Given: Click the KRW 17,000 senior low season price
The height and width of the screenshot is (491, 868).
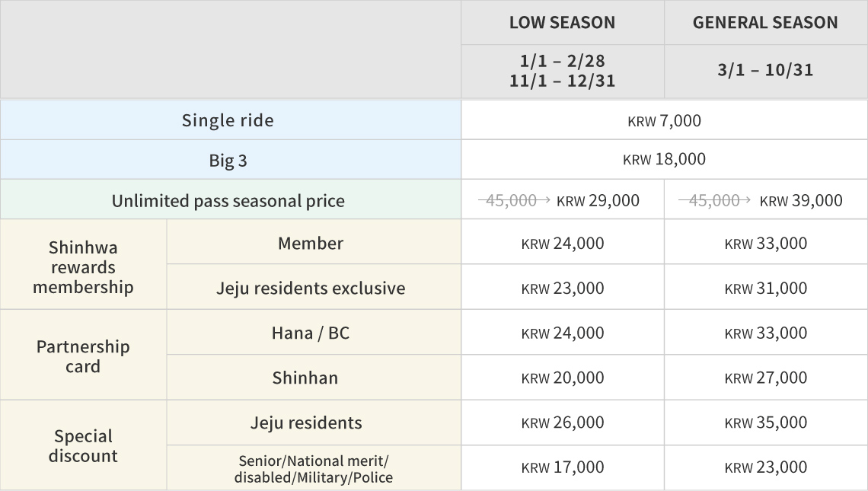Looking at the screenshot, I should 562,467.
